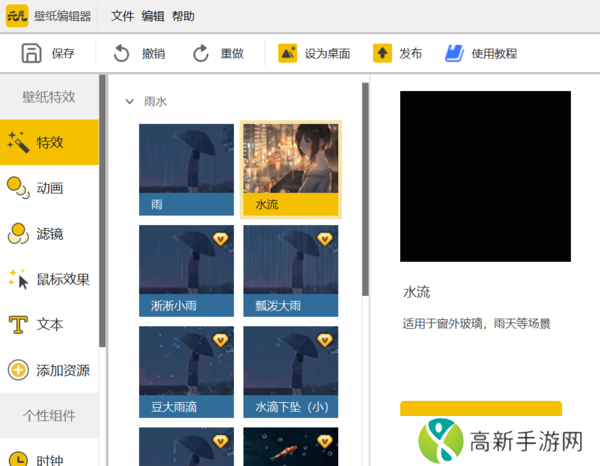Click the 壁纸特效 section header

(x=49, y=97)
